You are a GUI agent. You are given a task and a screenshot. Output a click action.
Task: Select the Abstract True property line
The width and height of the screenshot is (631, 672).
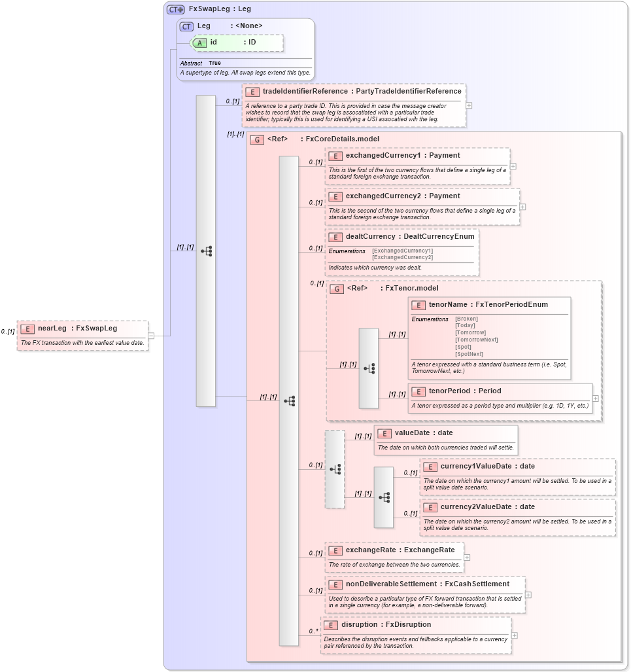[x=201, y=63]
